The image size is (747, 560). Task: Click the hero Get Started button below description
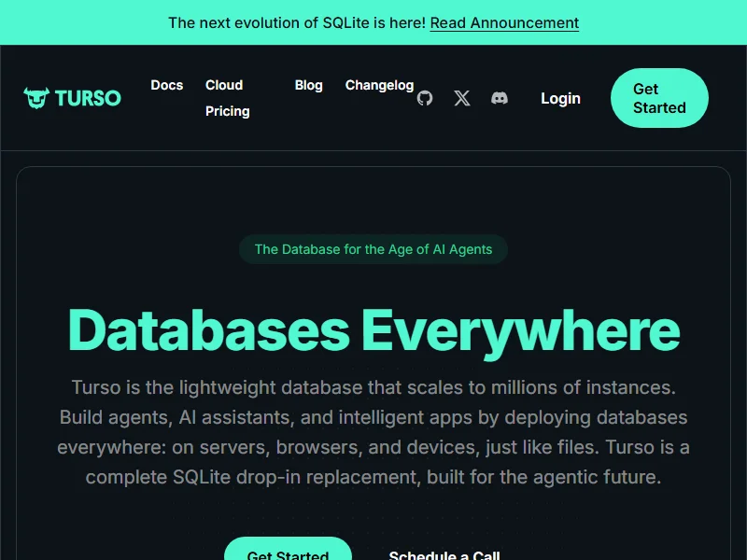[x=288, y=551]
